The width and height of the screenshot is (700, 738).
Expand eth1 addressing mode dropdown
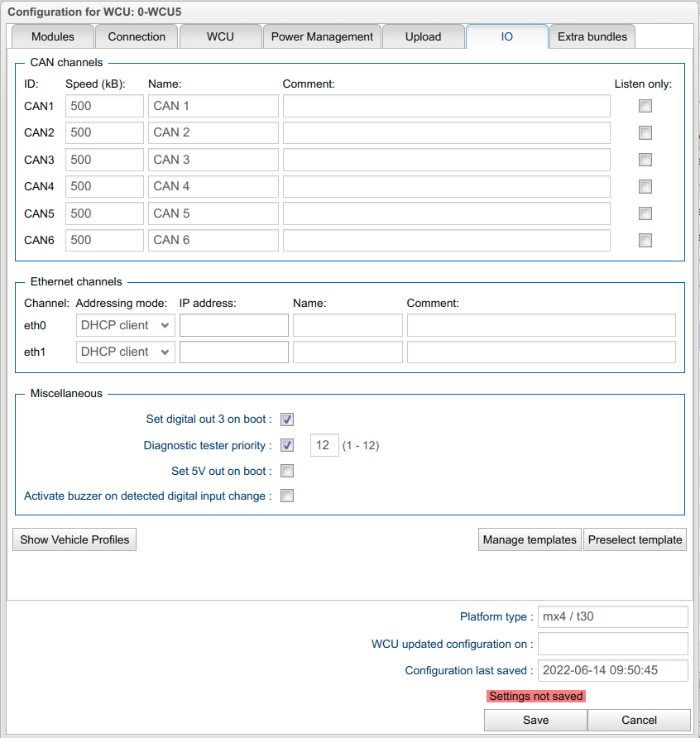point(125,352)
